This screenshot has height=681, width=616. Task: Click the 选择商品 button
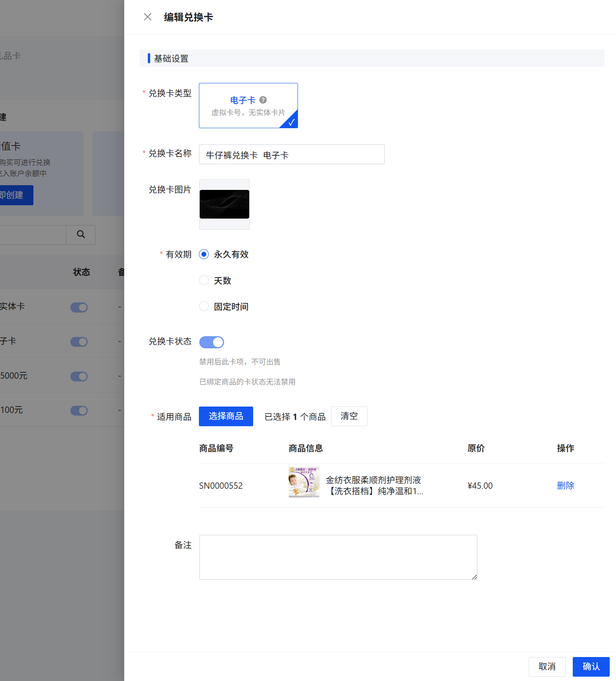click(226, 416)
